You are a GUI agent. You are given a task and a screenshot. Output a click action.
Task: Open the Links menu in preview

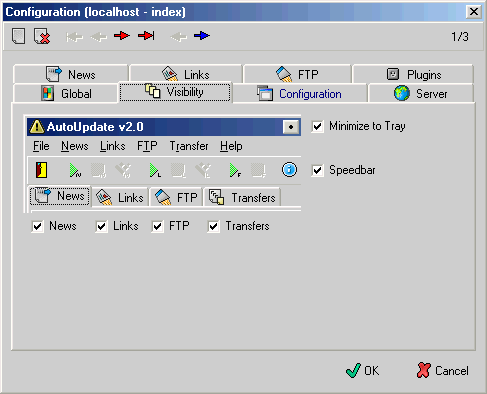(x=113, y=146)
